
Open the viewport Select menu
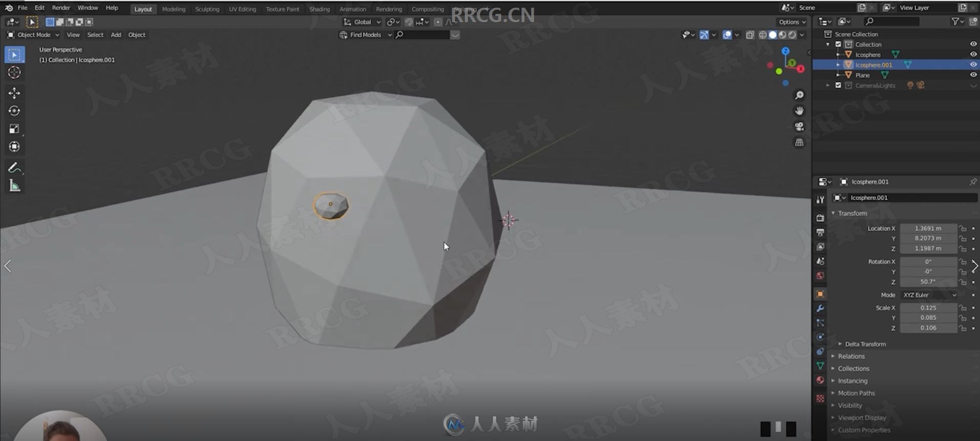[x=95, y=35]
